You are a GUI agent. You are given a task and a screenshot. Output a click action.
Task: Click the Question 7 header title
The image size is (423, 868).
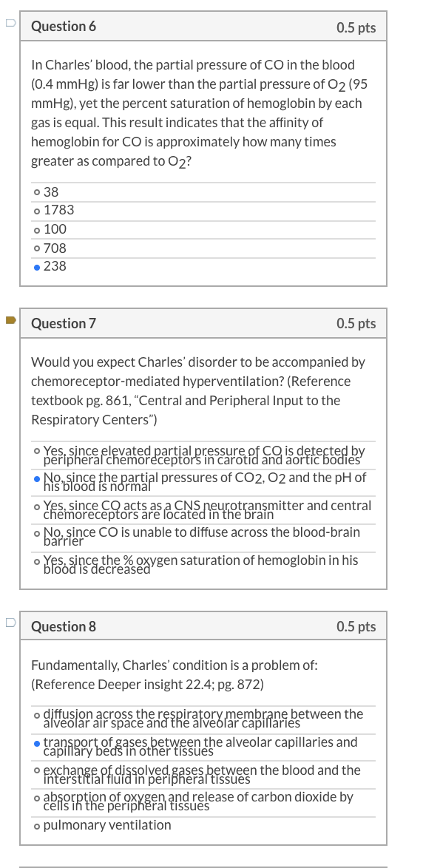pyautogui.click(x=63, y=323)
